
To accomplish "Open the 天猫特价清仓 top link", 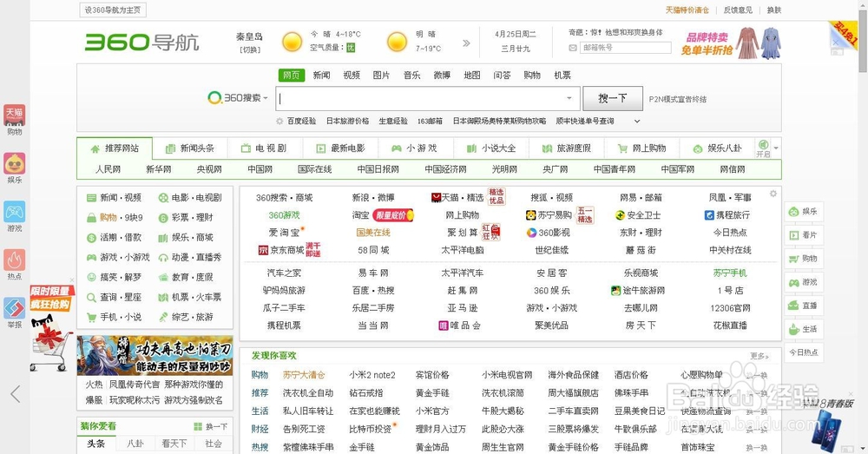I will [x=687, y=10].
